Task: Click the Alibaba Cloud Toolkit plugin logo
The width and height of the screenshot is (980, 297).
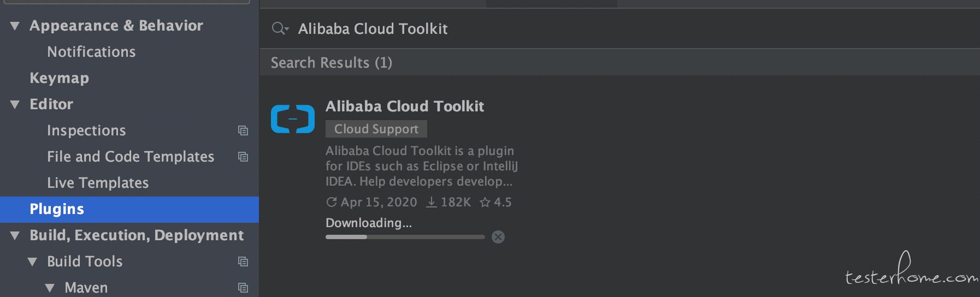Action: [293, 118]
